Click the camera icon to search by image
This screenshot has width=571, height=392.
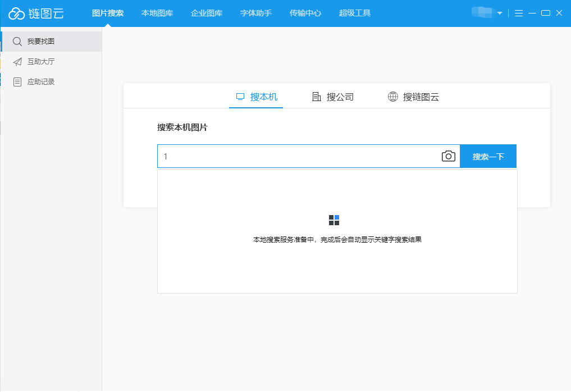click(x=448, y=156)
